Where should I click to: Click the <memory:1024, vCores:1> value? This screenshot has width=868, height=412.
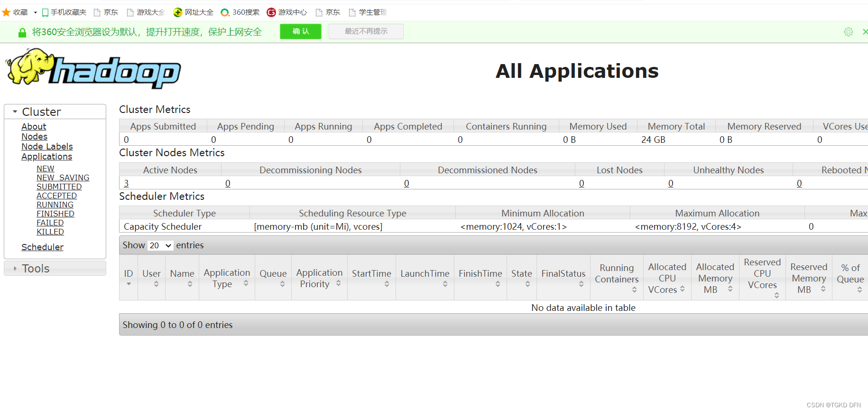pyautogui.click(x=513, y=226)
